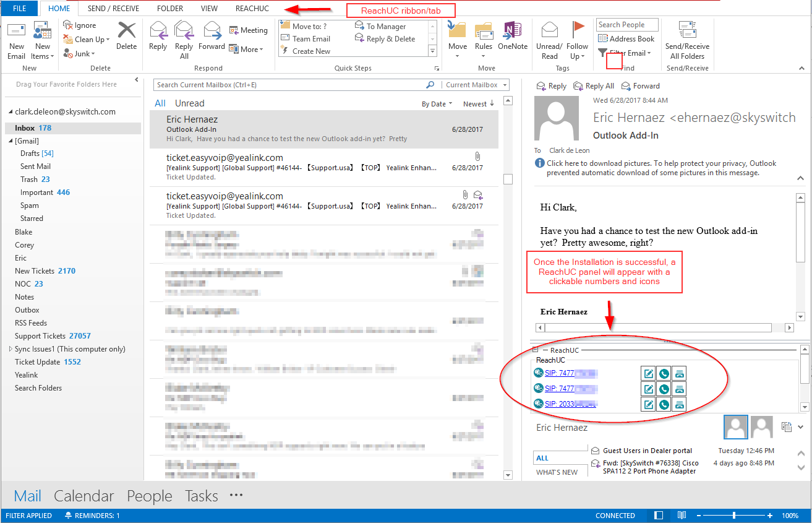
Task: Open the By Date arrangement dropdown
Action: 437,104
